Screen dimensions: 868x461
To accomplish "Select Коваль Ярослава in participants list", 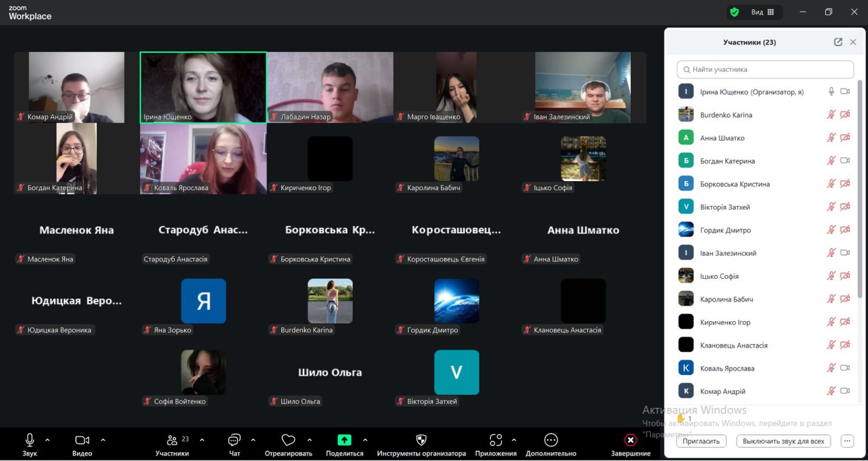I will [x=727, y=368].
